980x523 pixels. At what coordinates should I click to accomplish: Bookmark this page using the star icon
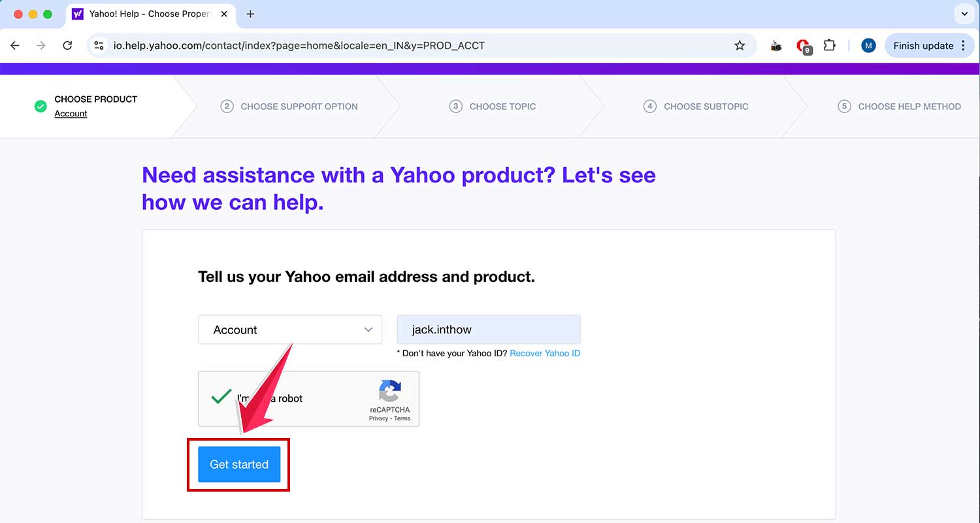coord(740,45)
